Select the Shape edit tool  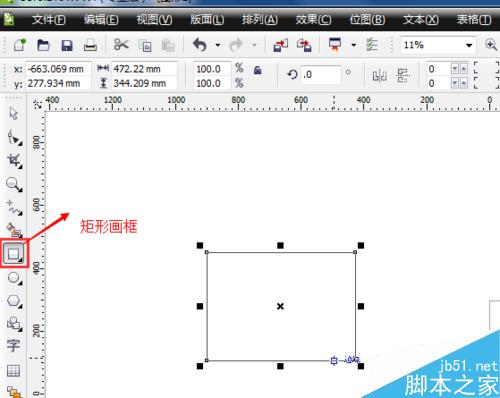coord(14,137)
